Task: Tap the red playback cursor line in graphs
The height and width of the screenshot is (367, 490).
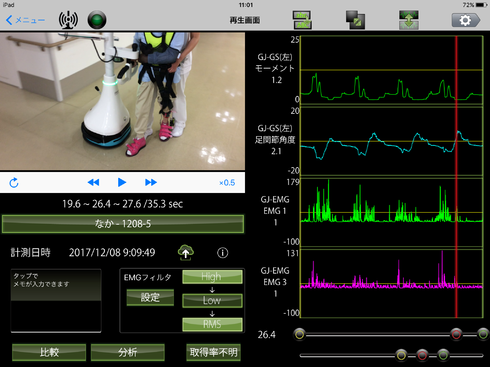Action: click(456, 177)
